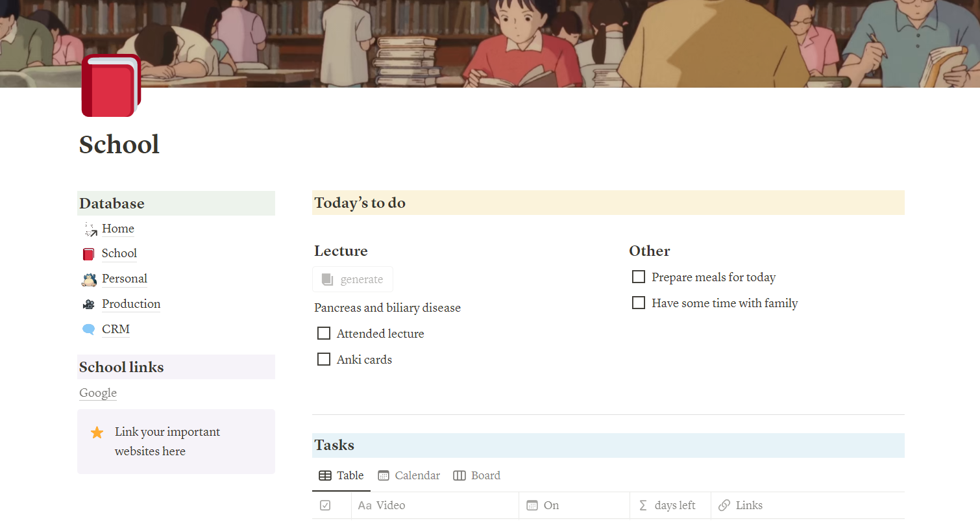Open the days left column options
Screen dimensions: 980x526
[670, 505]
